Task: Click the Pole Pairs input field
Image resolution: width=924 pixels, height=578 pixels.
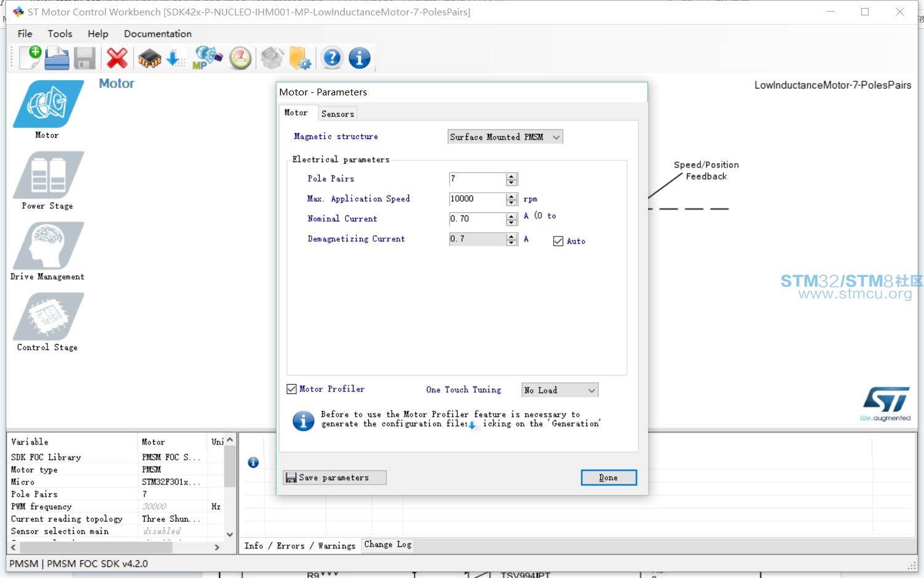Action: click(478, 179)
